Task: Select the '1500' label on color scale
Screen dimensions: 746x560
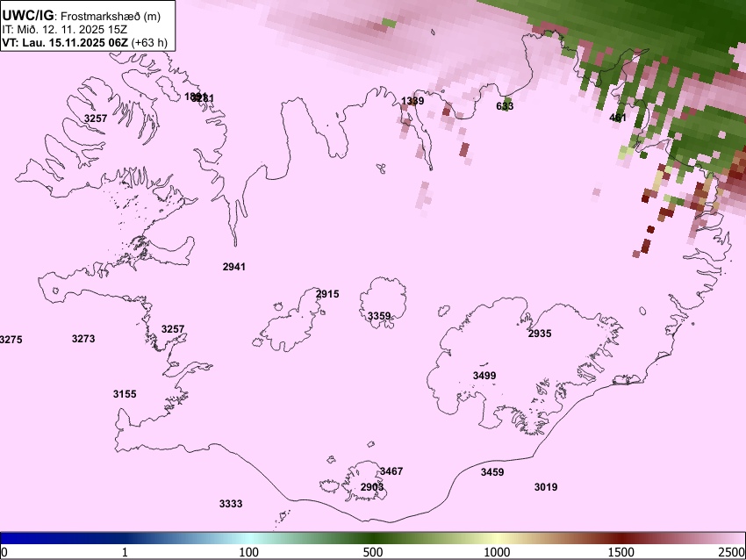Action: 621,552
